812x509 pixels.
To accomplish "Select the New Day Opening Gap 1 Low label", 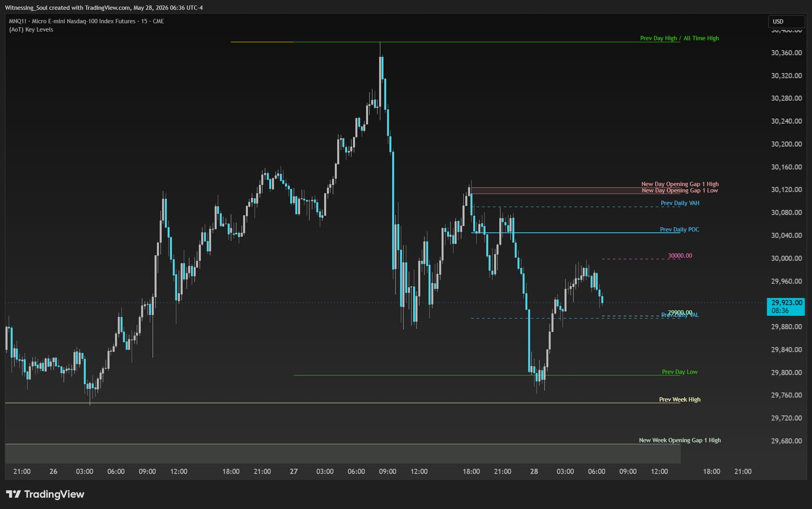I will 680,191.
